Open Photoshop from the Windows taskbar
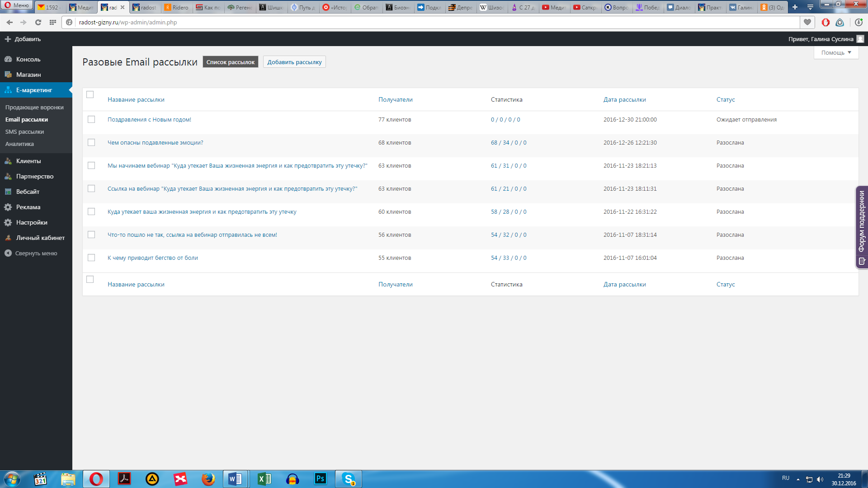The height and width of the screenshot is (488, 868). pos(321,479)
